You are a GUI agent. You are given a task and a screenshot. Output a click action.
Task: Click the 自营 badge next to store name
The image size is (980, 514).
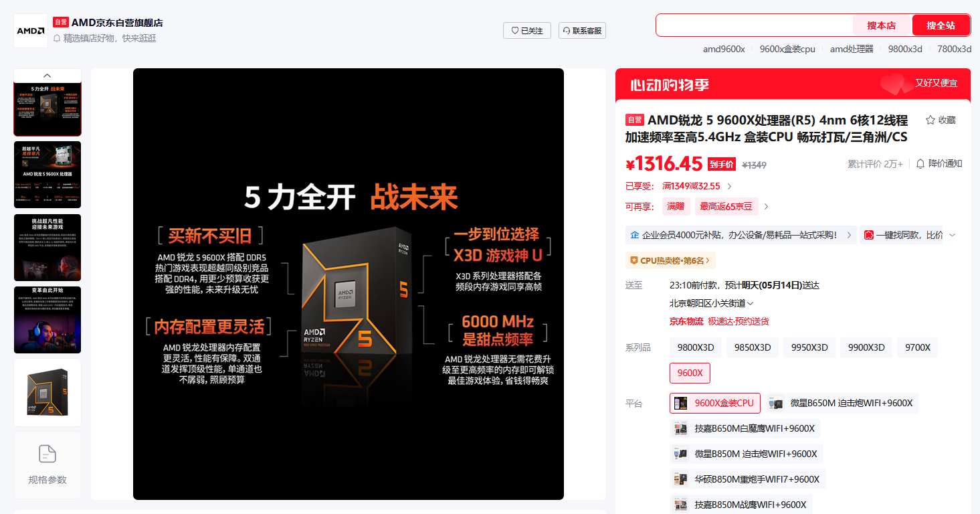(x=61, y=23)
